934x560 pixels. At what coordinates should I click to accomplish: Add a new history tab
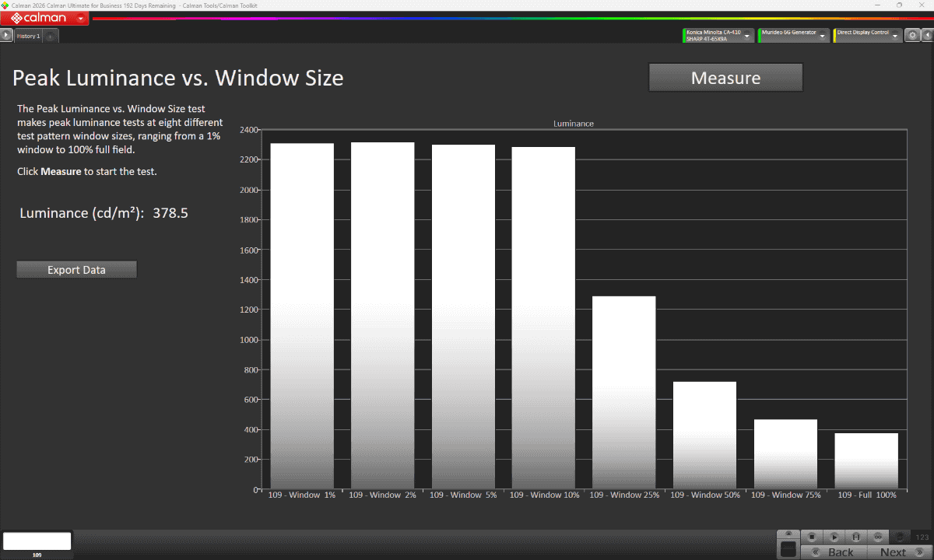point(50,36)
